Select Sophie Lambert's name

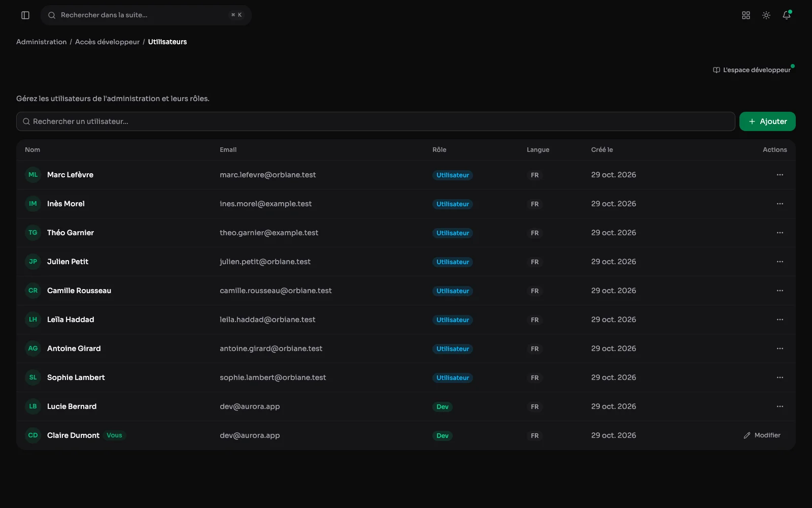(x=76, y=377)
